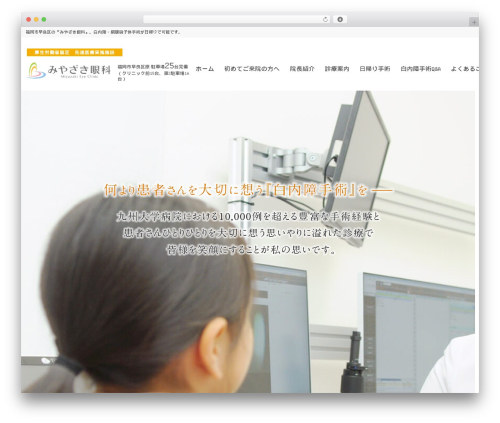The width and height of the screenshot is (500, 423).
Task: Click the orange 先進医療実施施設 banner
Action: [x=75, y=52]
